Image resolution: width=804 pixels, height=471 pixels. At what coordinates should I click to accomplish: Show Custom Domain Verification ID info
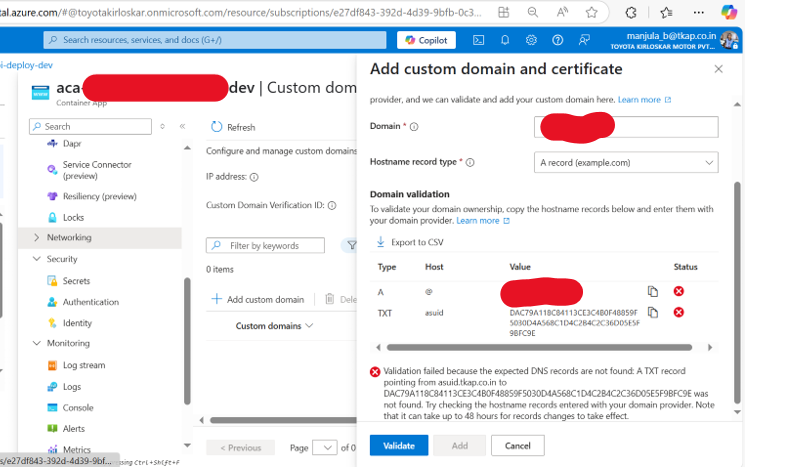332,206
